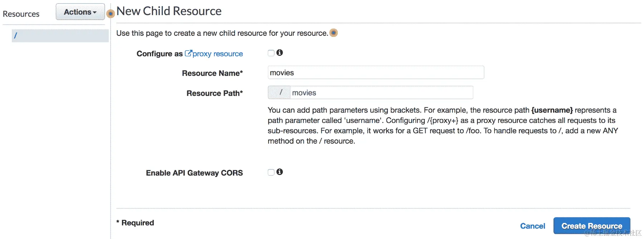Click the Cancel link
Screen dimensions: 644x239
coord(532,226)
